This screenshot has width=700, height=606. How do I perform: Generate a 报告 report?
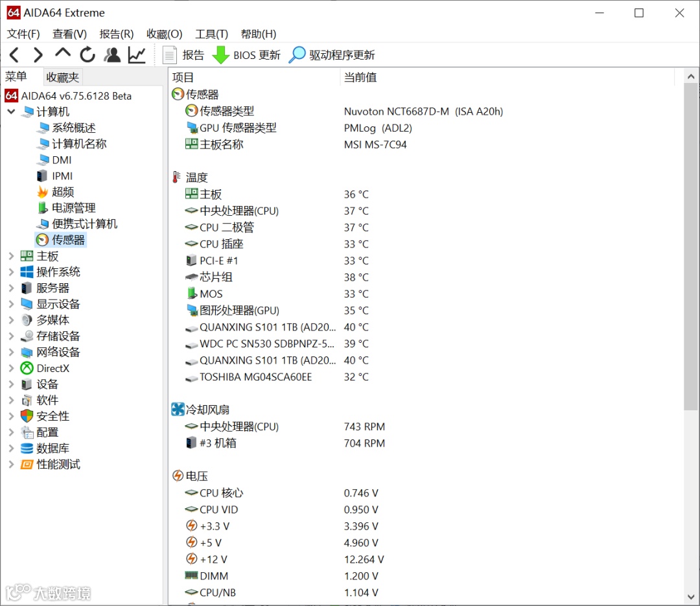[x=183, y=55]
